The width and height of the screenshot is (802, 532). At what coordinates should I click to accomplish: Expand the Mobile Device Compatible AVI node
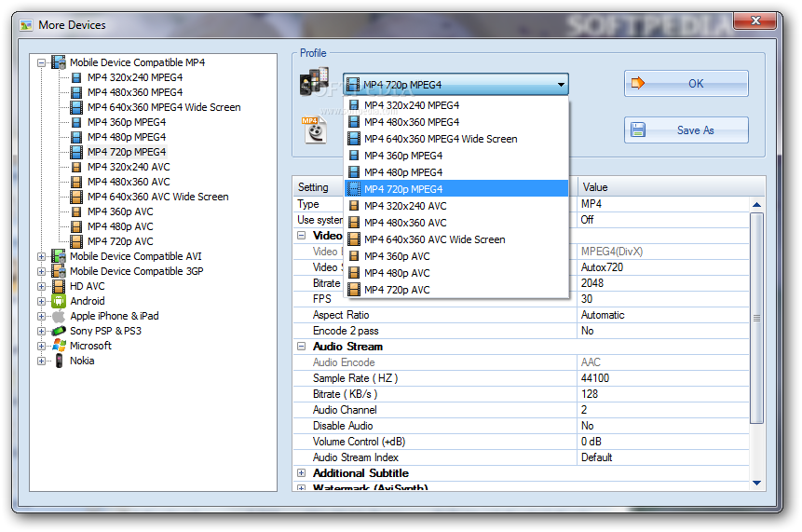[x=41, y=257]
